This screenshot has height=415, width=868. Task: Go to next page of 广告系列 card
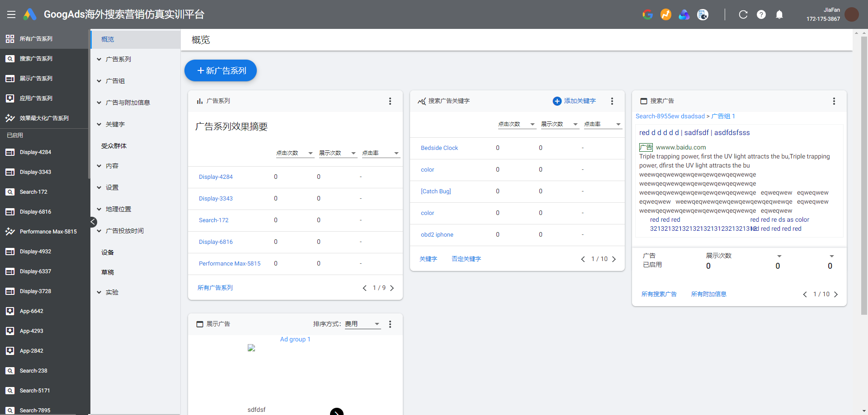392,288
